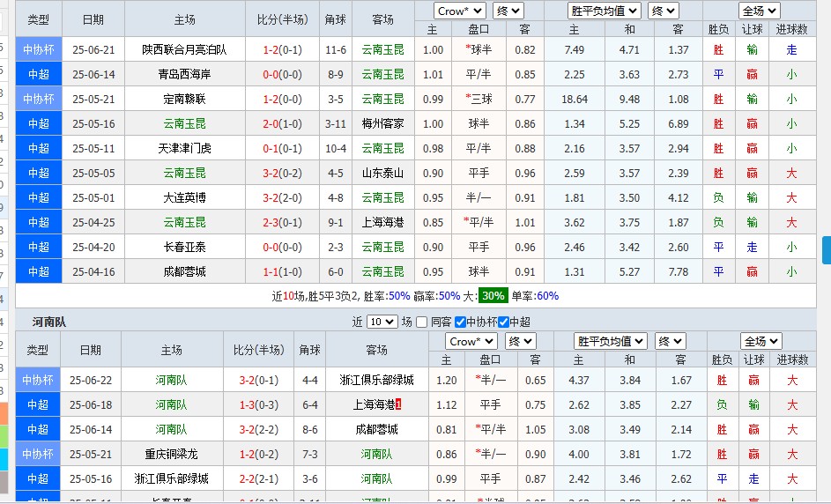Open the 山东泰山 team link
The width and height of the screenshot is (831, 504).
pyautogui.click(x=383, y=173)
